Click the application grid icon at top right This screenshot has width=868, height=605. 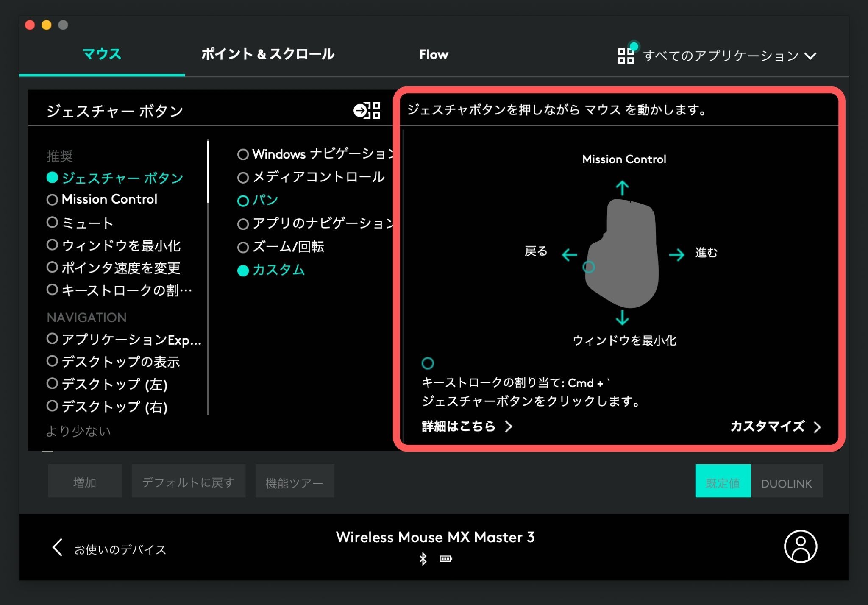coord(626,56)
